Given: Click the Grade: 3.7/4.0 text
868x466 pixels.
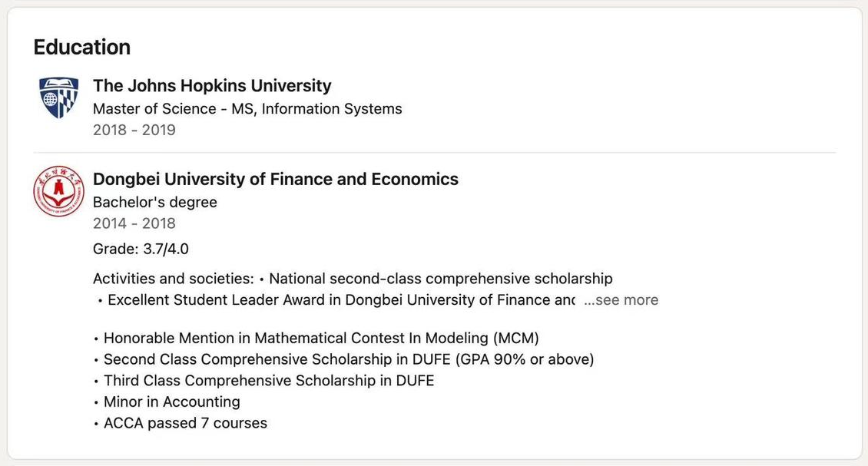Looking at the screenshot, I should point(141,249).
